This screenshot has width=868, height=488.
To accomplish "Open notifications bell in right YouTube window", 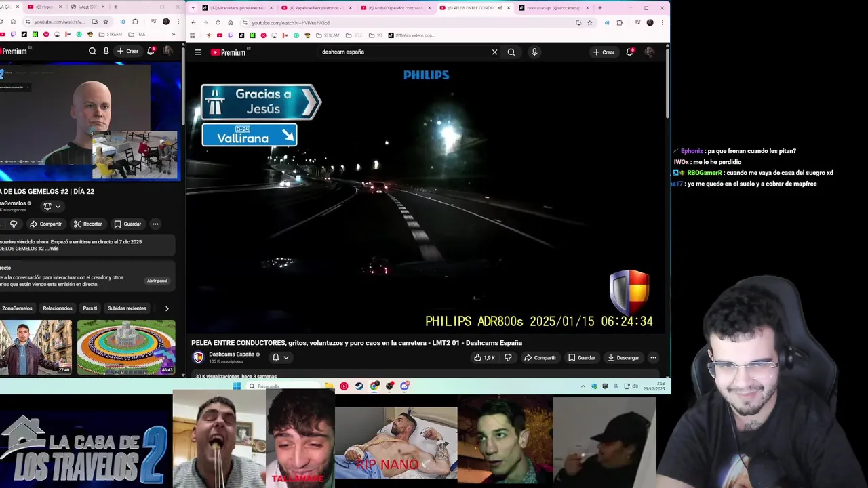I will [629, 52].
